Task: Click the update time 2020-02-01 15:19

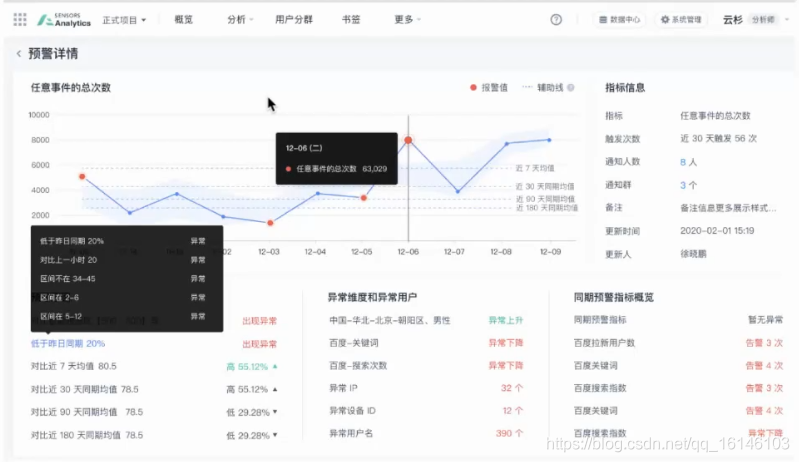Action: click(x=716, y=231)
